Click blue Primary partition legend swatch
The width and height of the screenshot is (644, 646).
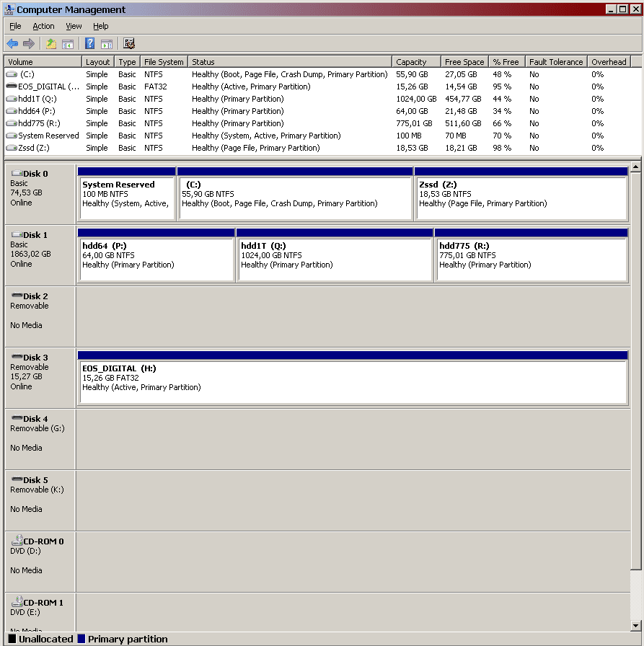(x=81, y=639)
